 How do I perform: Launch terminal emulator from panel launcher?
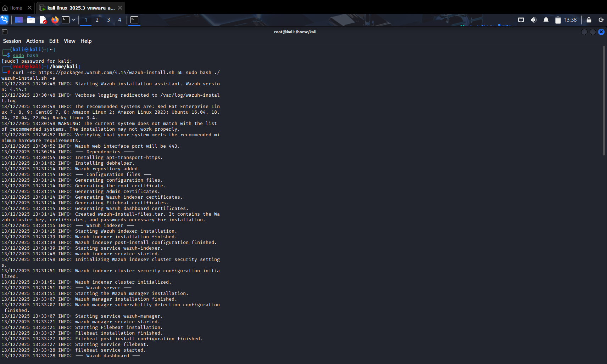[66, 20]
